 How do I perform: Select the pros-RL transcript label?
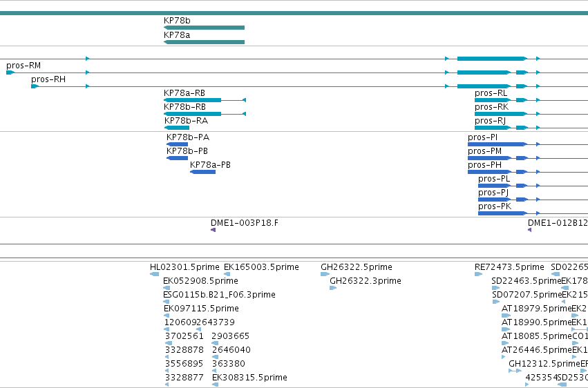[491, 93]
